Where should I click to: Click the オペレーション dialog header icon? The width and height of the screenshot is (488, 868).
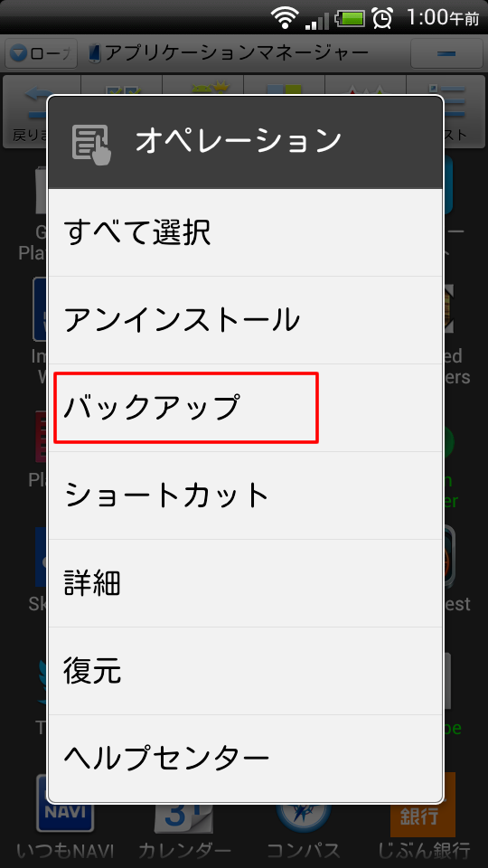click(x=91, y=144)
